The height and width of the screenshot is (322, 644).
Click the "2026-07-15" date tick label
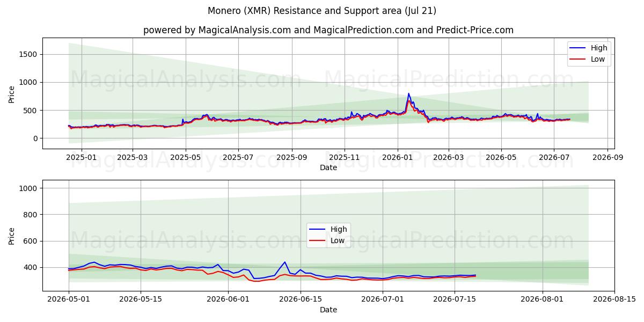(455, 299)
